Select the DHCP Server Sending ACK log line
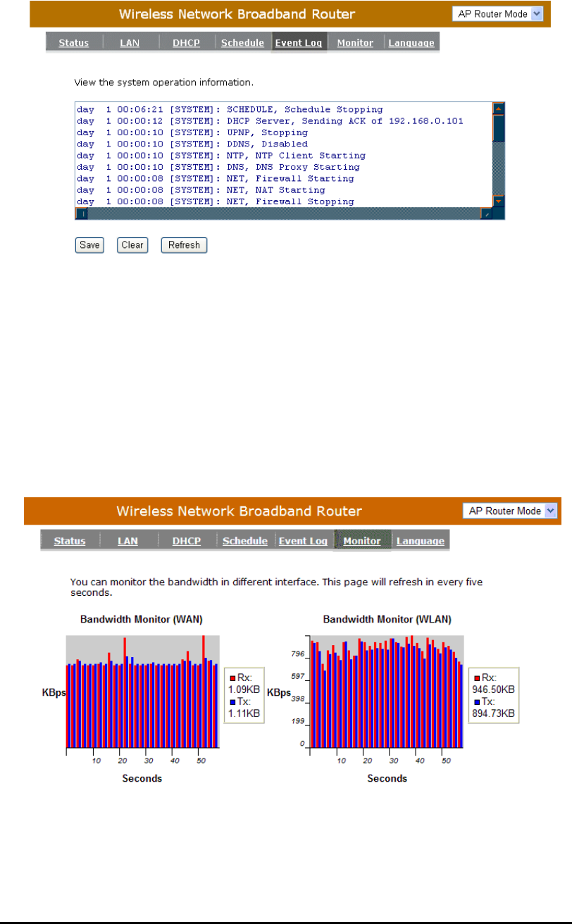 [x=270, y=121]
